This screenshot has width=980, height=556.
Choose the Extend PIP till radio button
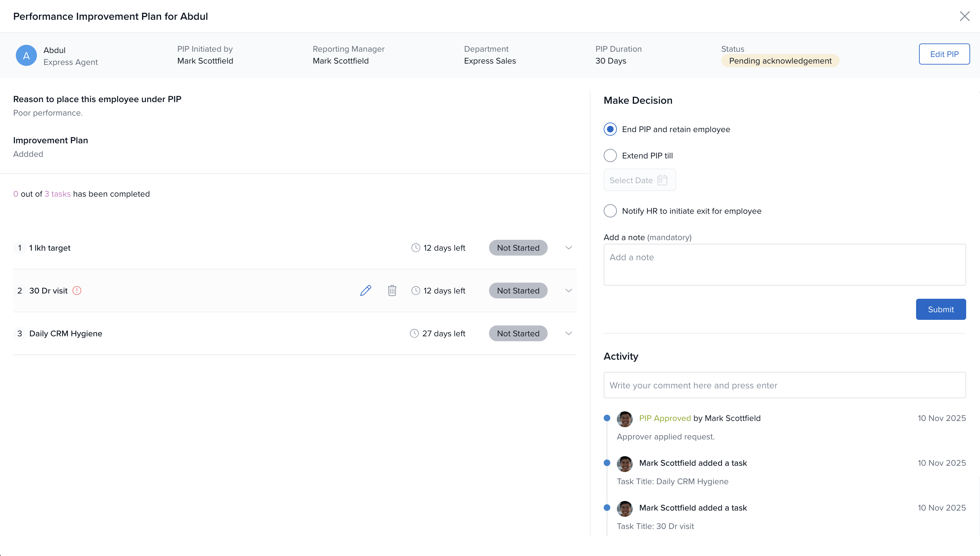tap(610, 155)
